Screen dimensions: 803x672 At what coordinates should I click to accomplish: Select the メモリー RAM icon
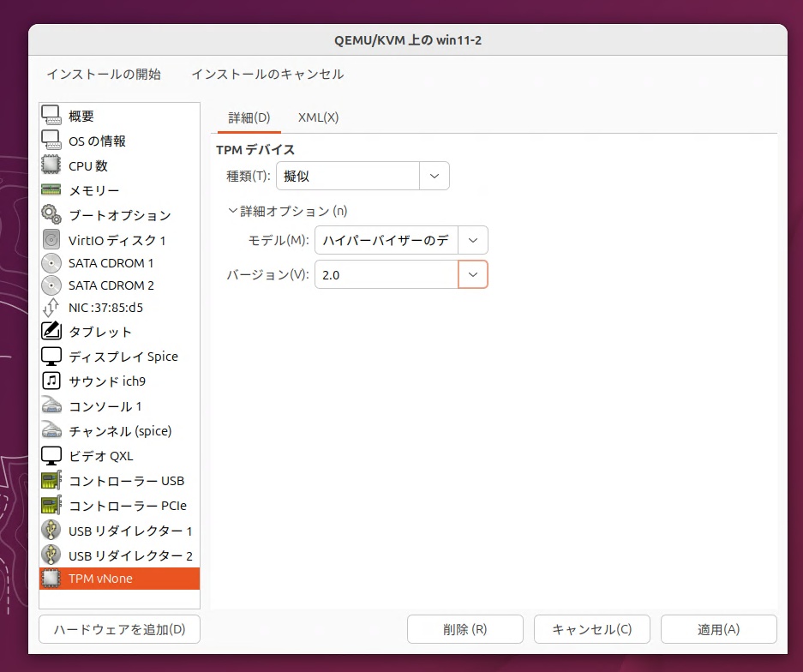pyautogui.click(x=51, y=190)
